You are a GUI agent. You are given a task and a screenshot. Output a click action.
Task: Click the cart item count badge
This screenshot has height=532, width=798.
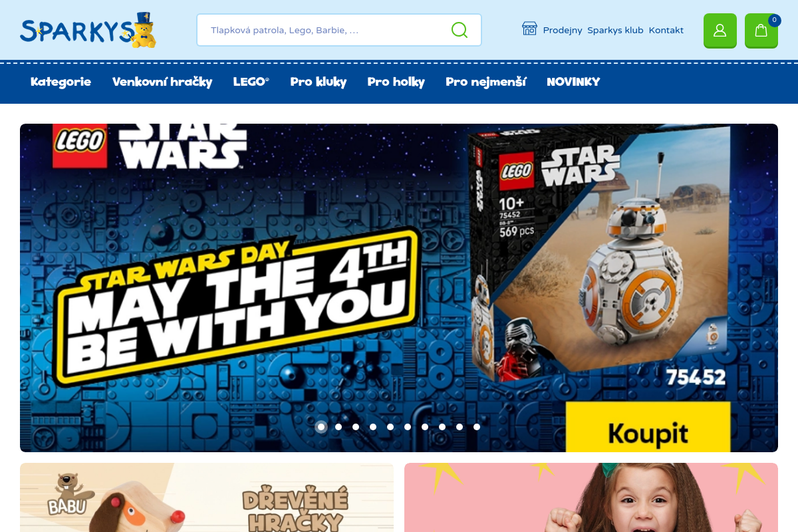pyautogui.click(x=775, y=20)
